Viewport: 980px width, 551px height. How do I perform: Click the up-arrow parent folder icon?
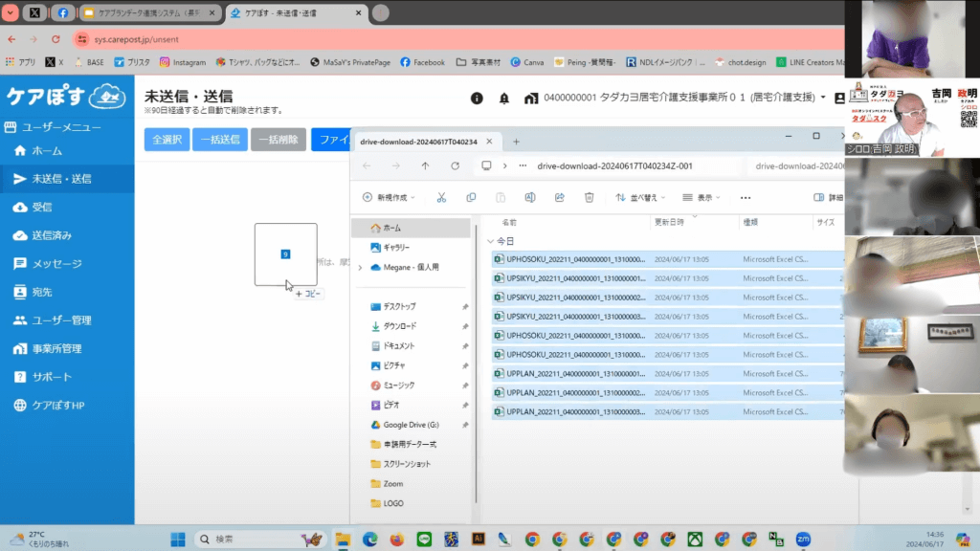coord(425,165)
